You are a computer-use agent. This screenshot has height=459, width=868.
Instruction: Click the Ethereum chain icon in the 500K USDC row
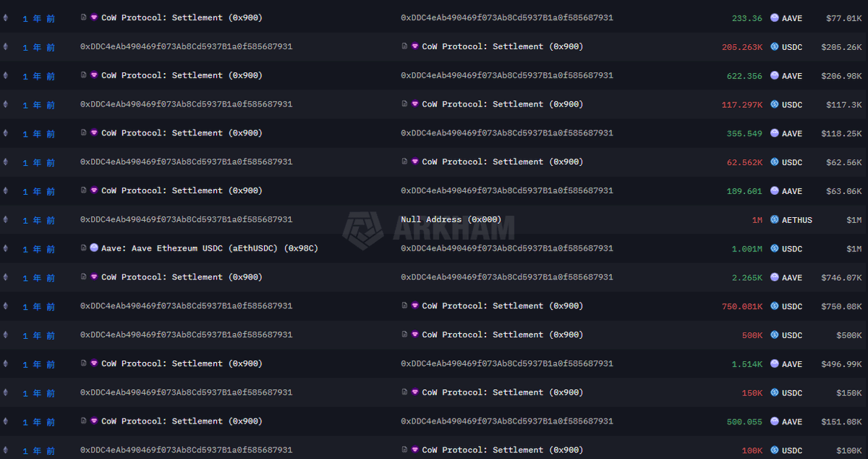coord(7,335)
